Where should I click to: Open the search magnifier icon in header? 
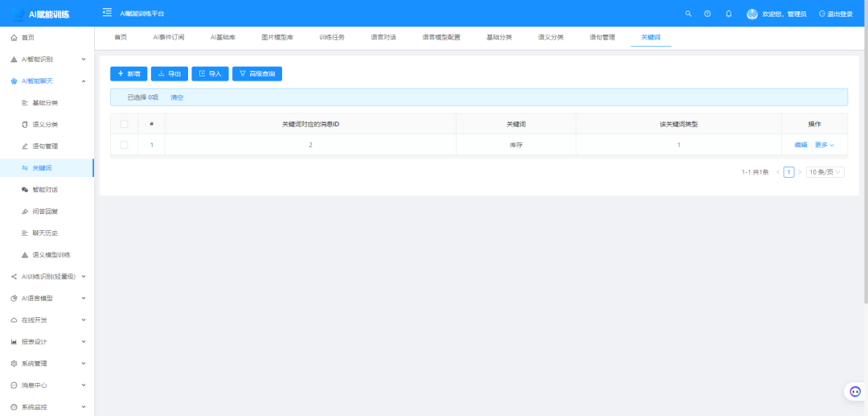click(x=688, y=14)
